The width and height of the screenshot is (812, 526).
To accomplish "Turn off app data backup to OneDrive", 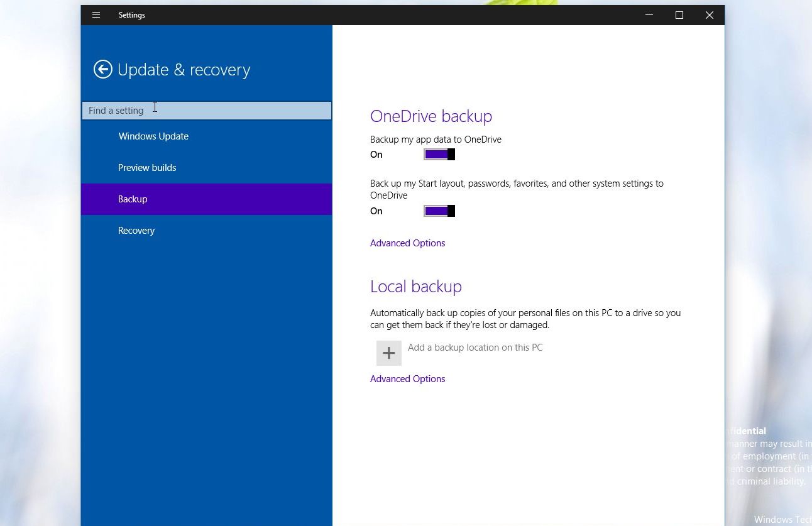I will 439,155.
